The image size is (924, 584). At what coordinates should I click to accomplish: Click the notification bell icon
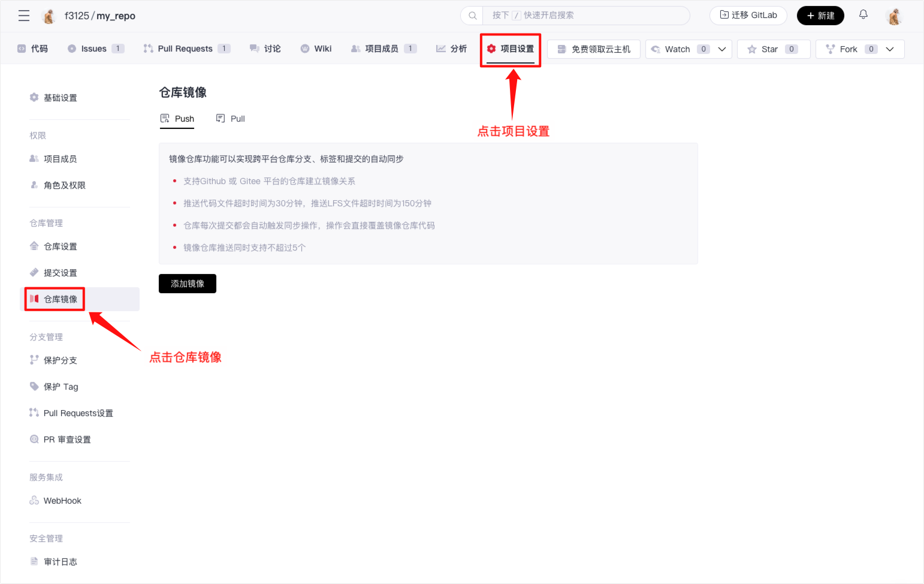[x=863, y=14]
